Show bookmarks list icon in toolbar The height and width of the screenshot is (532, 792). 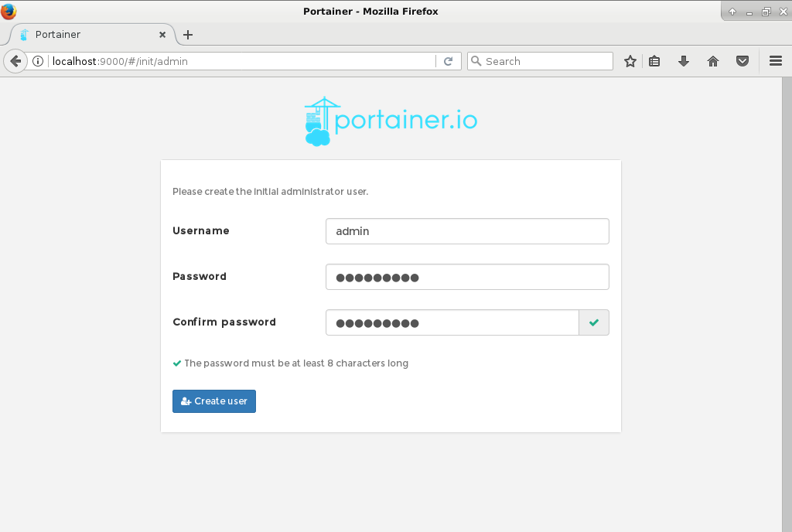(654, 61)
